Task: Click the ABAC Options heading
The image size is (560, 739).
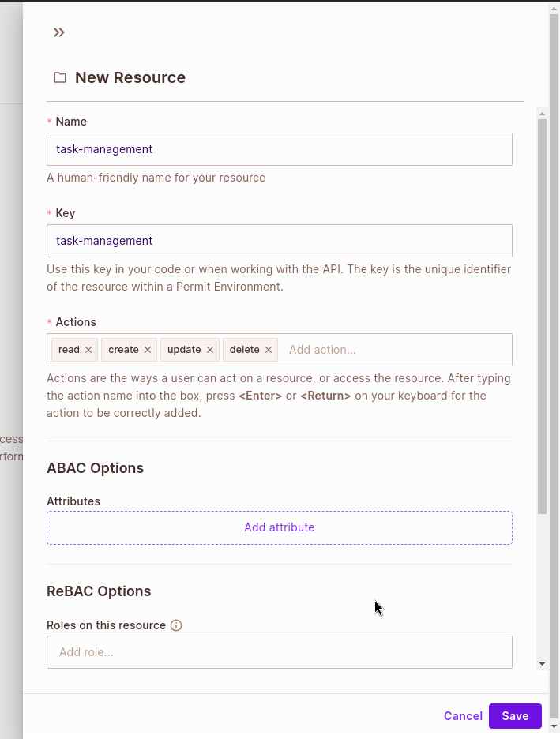Action: click(x=96, y=468)
